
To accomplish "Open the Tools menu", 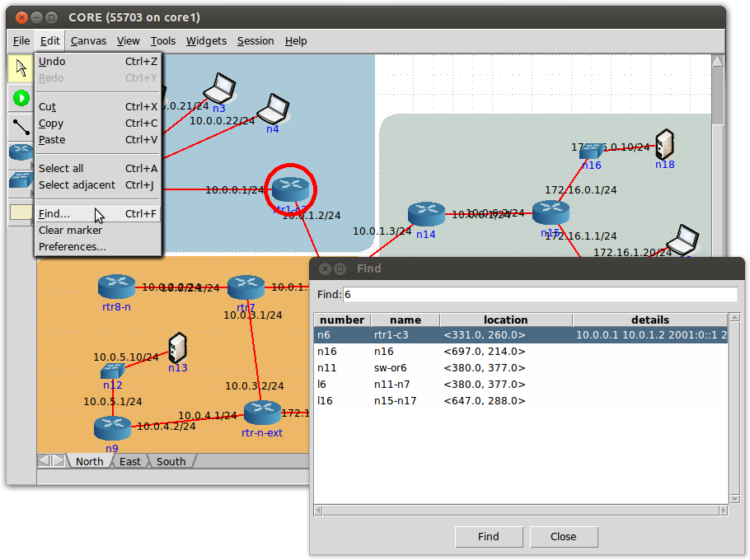I will 163,41.
